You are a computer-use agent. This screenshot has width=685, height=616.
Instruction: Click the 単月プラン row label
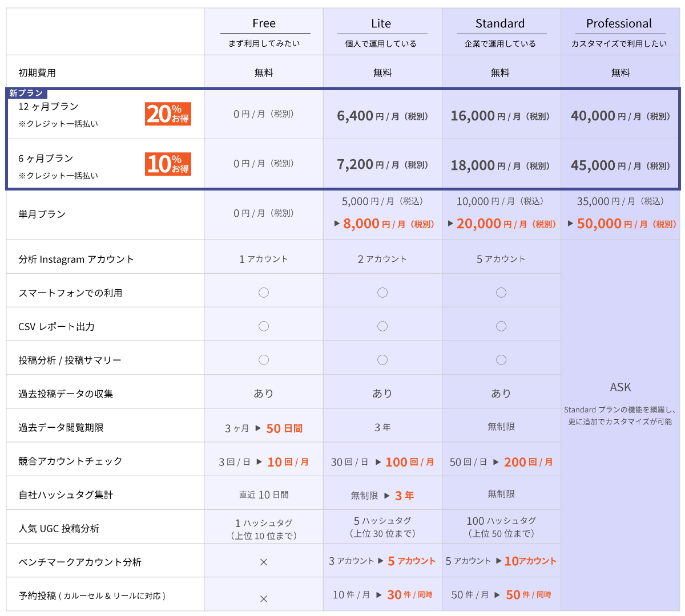(42, 214)
